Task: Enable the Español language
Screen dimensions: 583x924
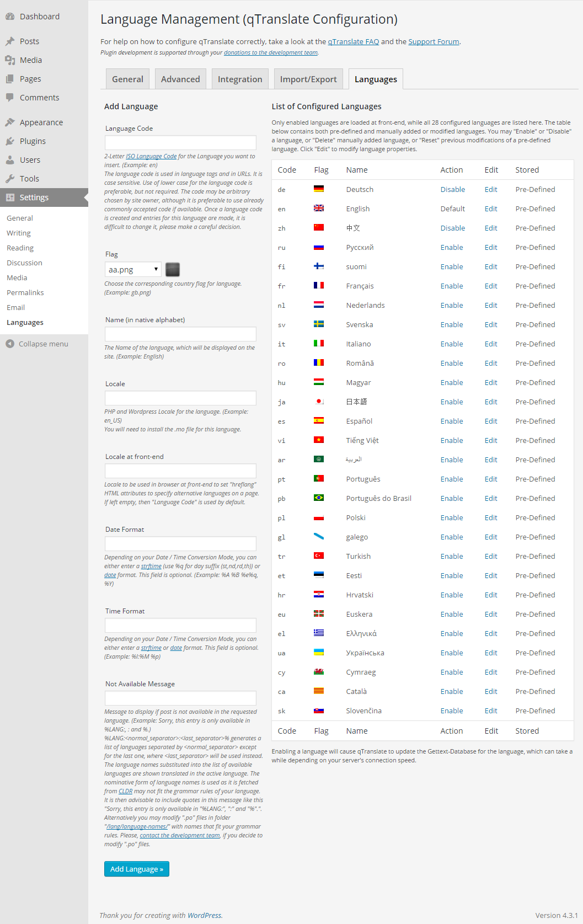Action: pyautogui.click(x=451, y=421)
